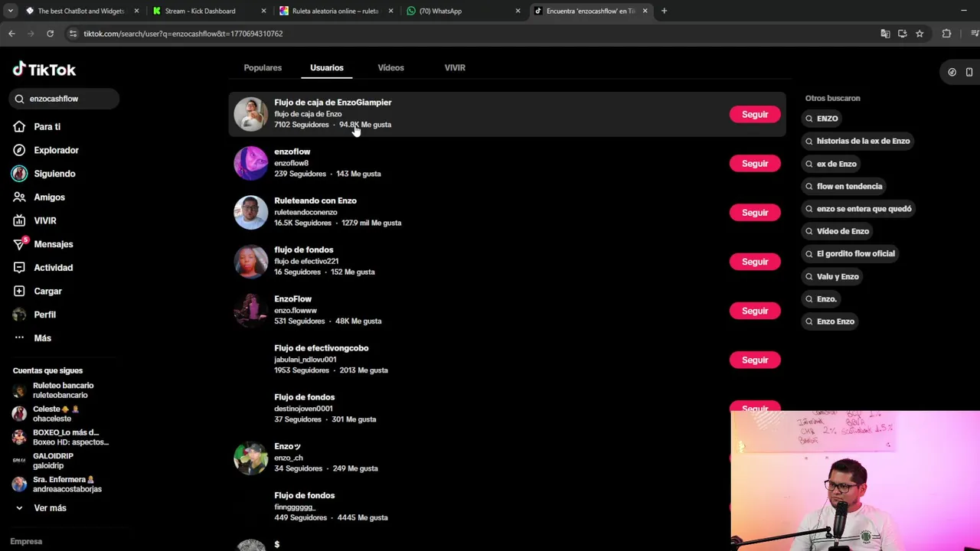Open the browser tab list dropdown arrow
This screenshot has height=551, width=980.
click(10, 11)
